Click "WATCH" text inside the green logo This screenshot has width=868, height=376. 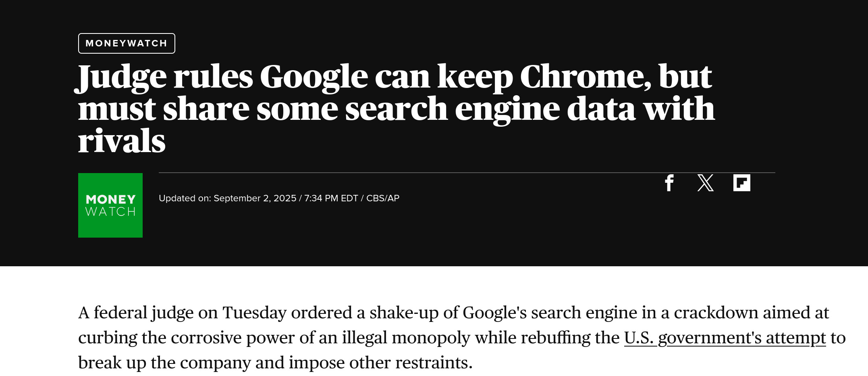pyautogui.click(x=111, y=211)
